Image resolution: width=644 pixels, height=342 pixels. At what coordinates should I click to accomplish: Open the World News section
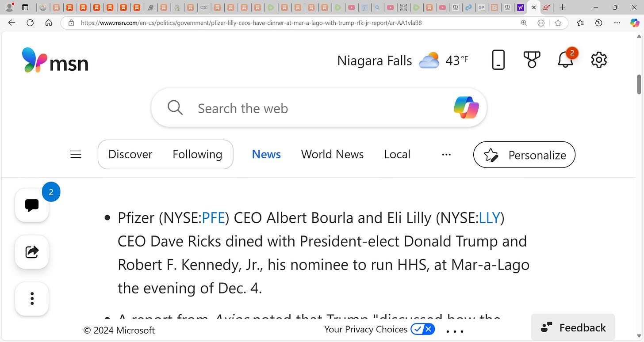[x=332, y=154]
